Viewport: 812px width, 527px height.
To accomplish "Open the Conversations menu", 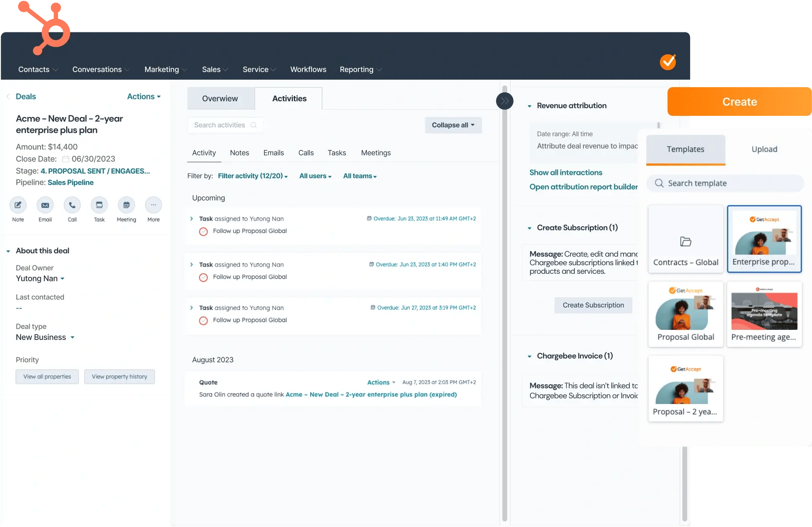I will pyautogui.click(x=101, y=70).
